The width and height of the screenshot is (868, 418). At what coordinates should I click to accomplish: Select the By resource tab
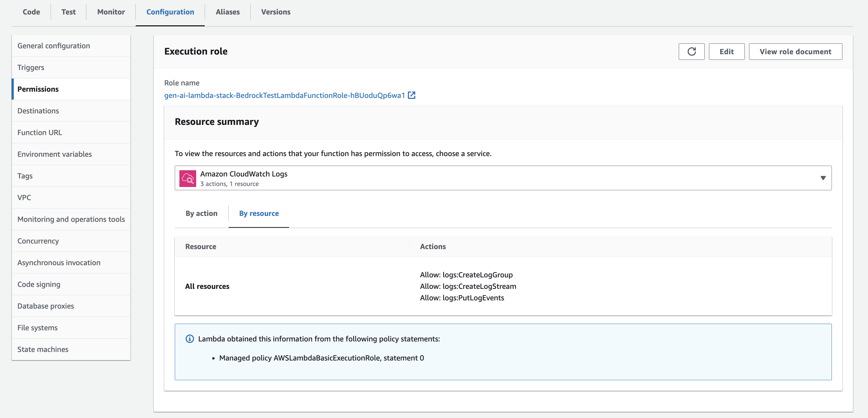259,213
